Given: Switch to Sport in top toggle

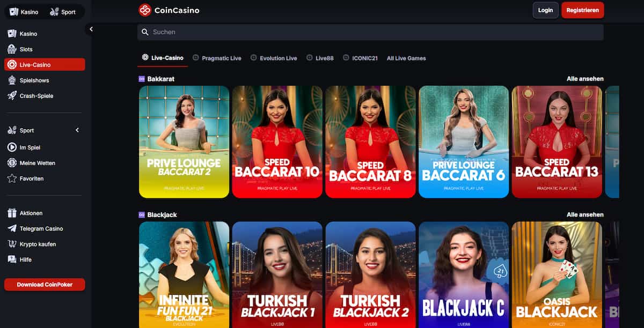Looking at the screenshot, I should 63,12.
